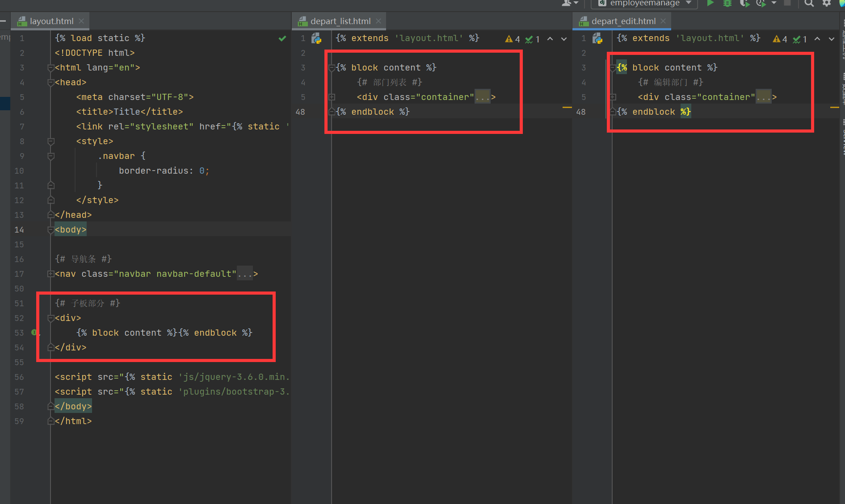Go to next highlighted error in depart_edit.html
Image resolution: width=845 pixels, height=504 pixels.
click(x=831, y=39)
